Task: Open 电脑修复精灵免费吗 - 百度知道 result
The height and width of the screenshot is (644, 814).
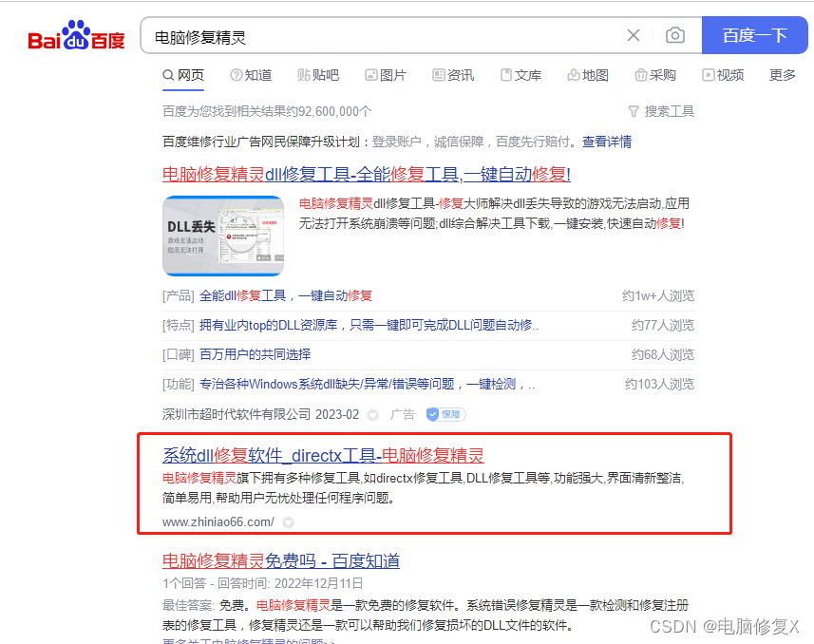Action: [281, 561]
